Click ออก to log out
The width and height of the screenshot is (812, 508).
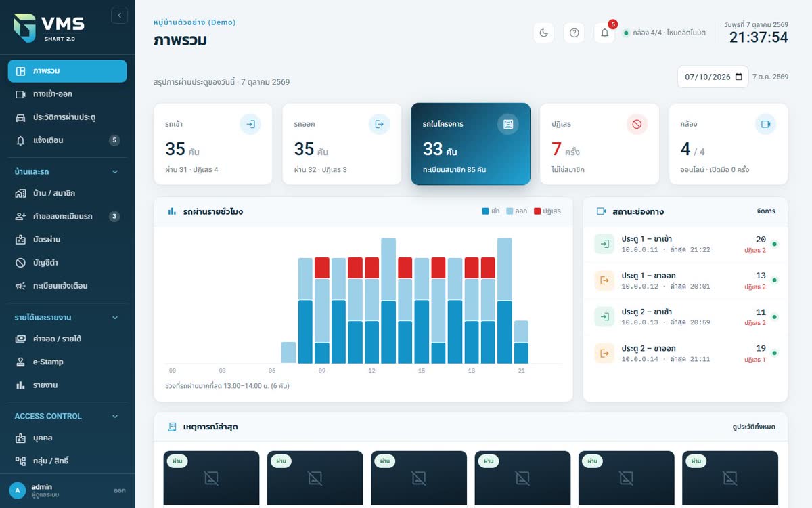pyautogui.click(x=120, y=490)
